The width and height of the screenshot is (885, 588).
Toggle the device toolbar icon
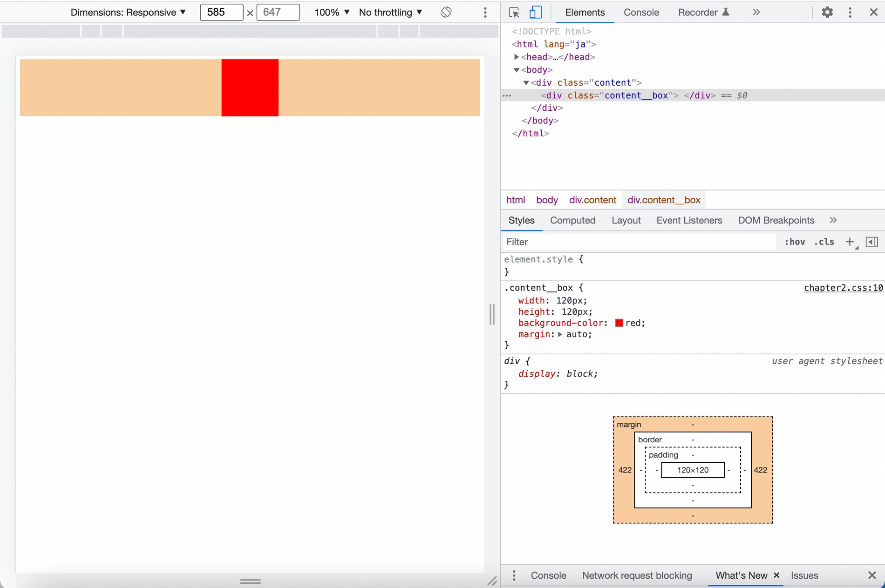pos(535,13)
